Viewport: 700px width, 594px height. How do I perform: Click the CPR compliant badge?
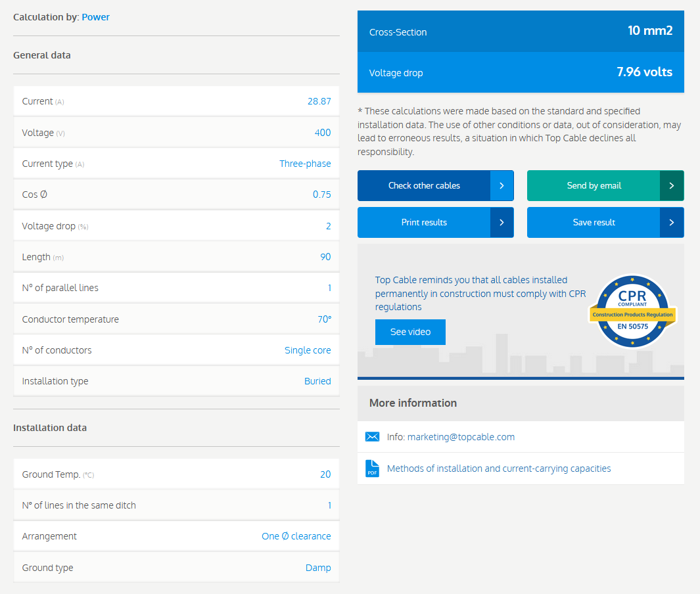[x=631, y=311]
